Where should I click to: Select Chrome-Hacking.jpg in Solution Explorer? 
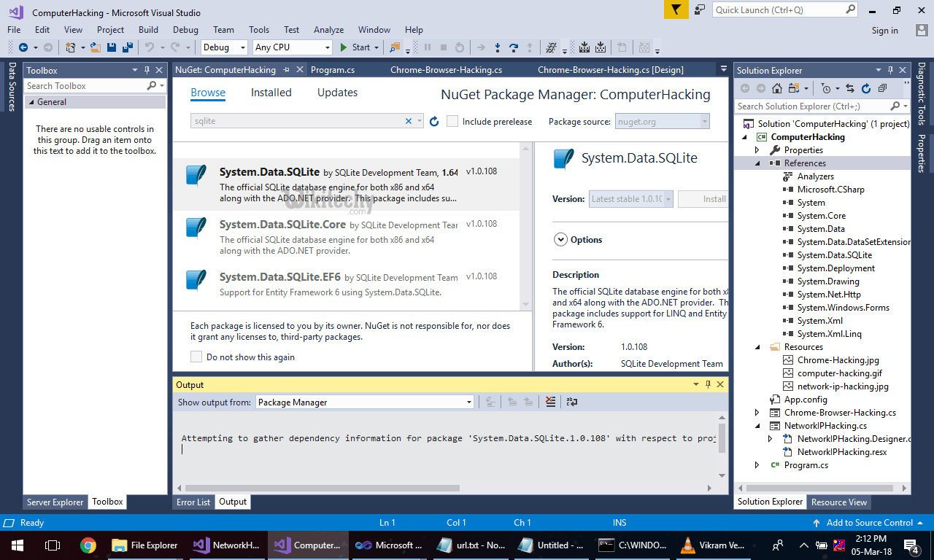tap(838, 359)
